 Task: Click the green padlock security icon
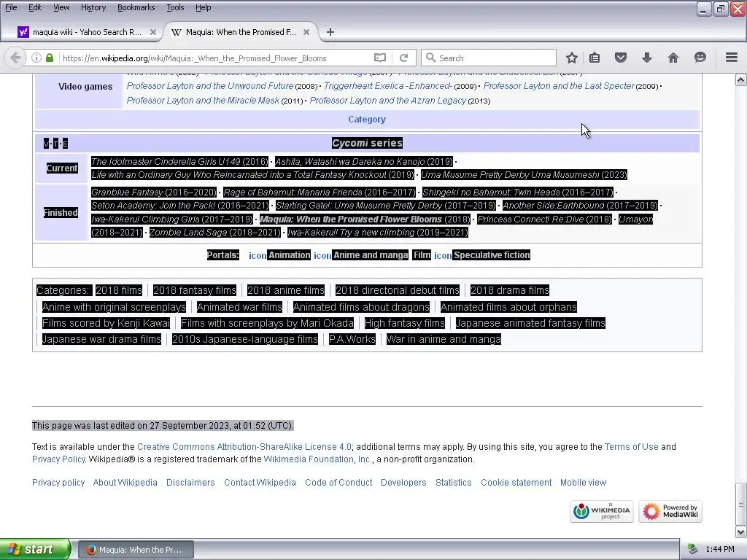coord(50,58)
